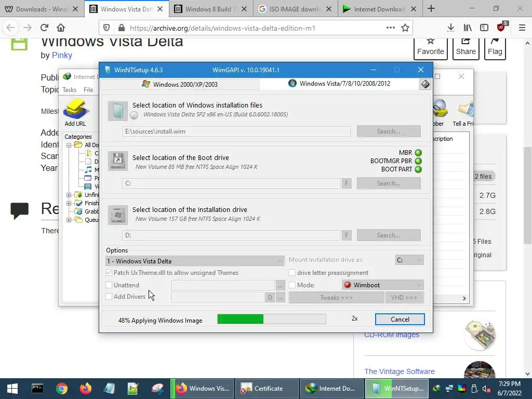Click the disk tool icon next to Vista tab
This screenshot has height=399, width=532.
tap(425, 84)
